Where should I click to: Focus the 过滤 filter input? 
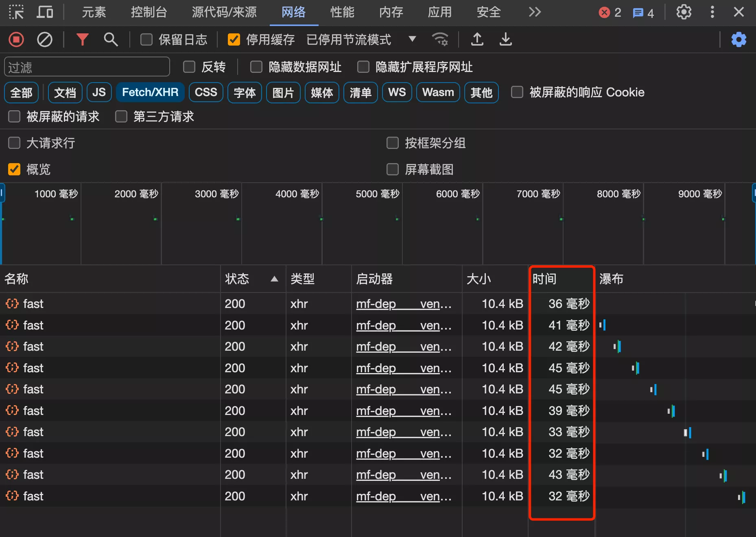click(87, 67)
